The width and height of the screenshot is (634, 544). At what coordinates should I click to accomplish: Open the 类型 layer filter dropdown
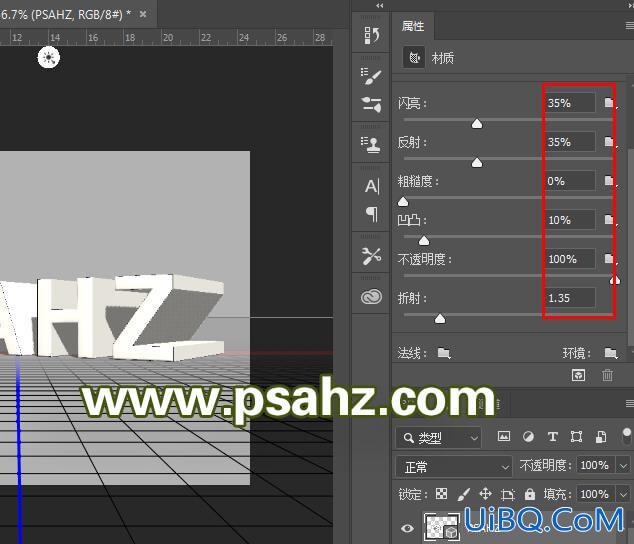(x=439, y=438)
